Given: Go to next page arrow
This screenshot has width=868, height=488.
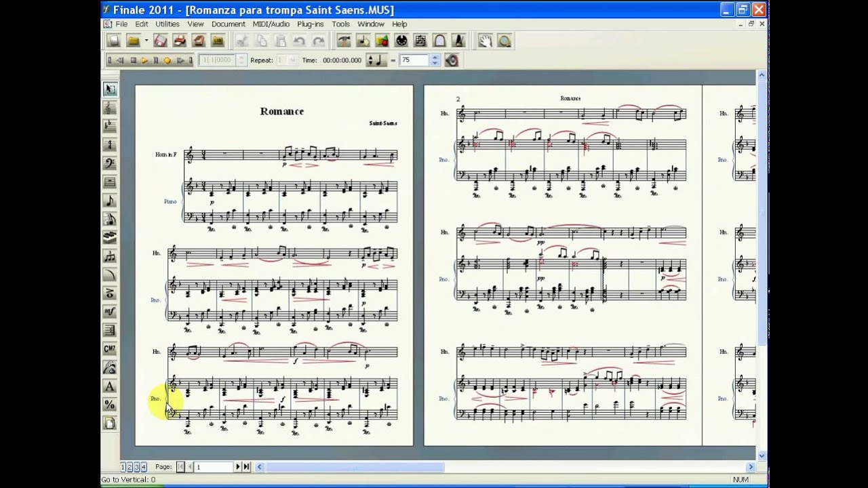Looking at the screenshot, I should pyautogui.click(x=238, y=467).
